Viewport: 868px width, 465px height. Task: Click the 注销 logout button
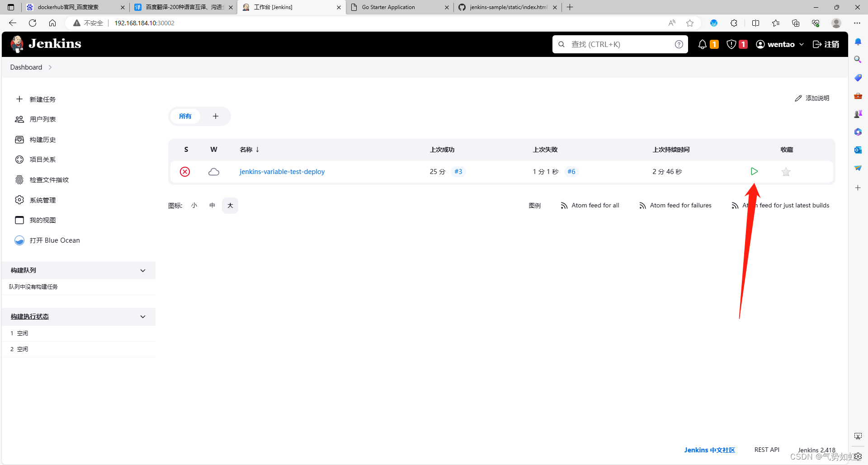click(x=826, y=44)
